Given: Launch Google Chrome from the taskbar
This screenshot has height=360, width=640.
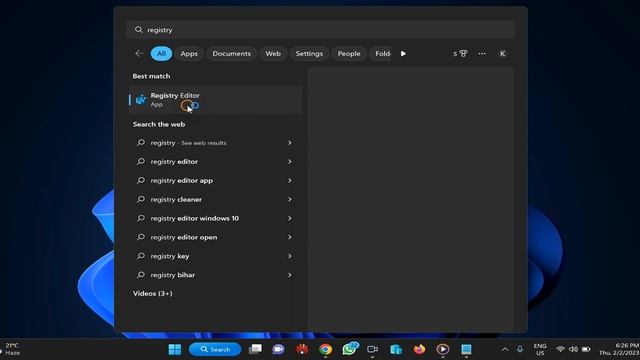Looking at the screenshot, I should (325, 349).
